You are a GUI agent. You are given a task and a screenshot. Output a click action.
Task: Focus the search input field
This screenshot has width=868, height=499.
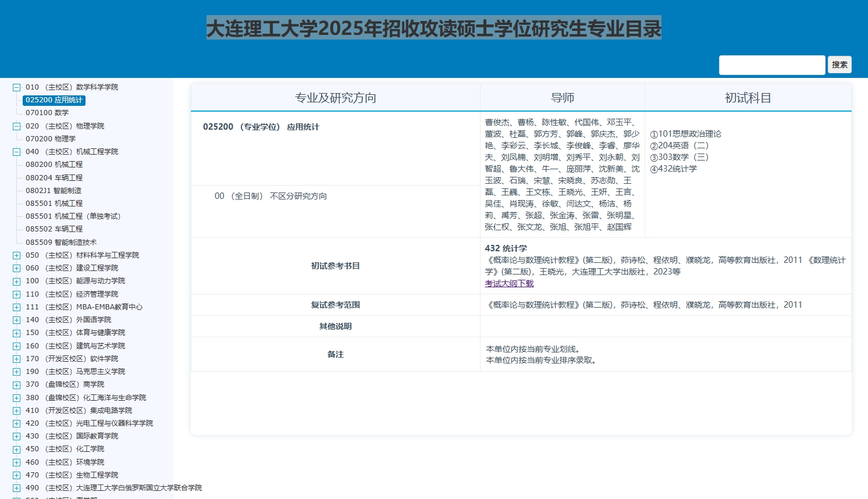772,65
